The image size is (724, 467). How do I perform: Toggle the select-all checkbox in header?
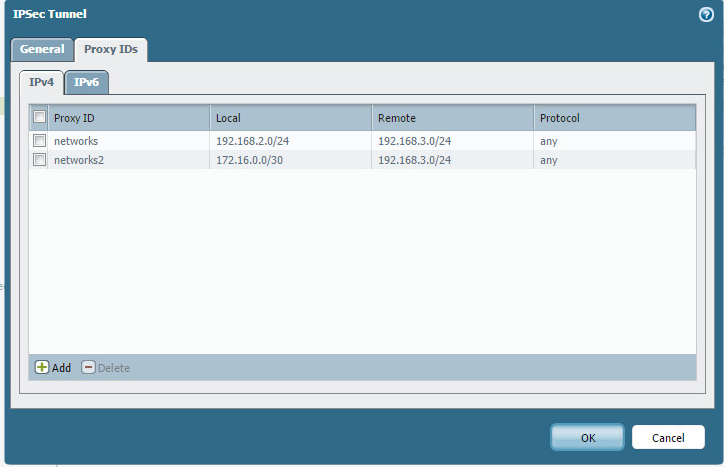click(x=40, y=118)
